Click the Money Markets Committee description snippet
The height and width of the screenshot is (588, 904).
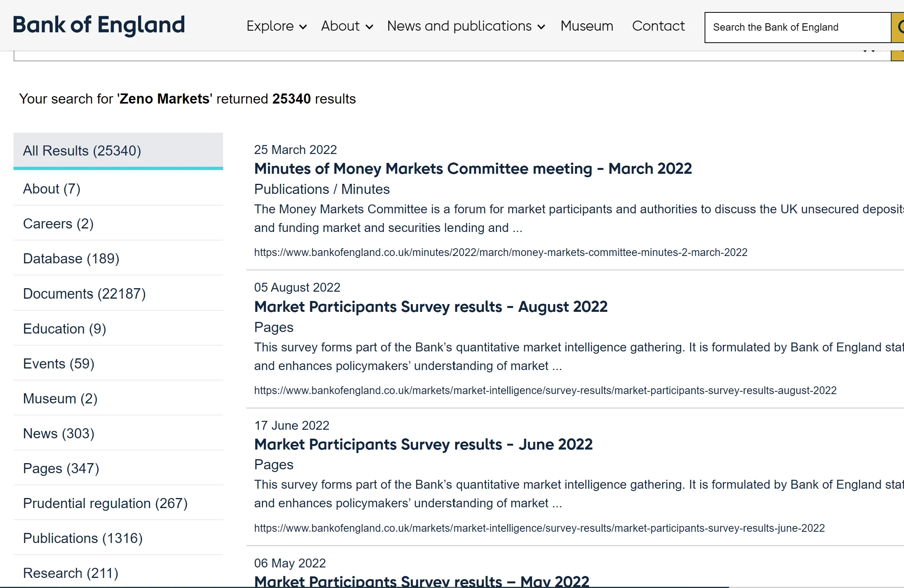(x=579, y=218)
